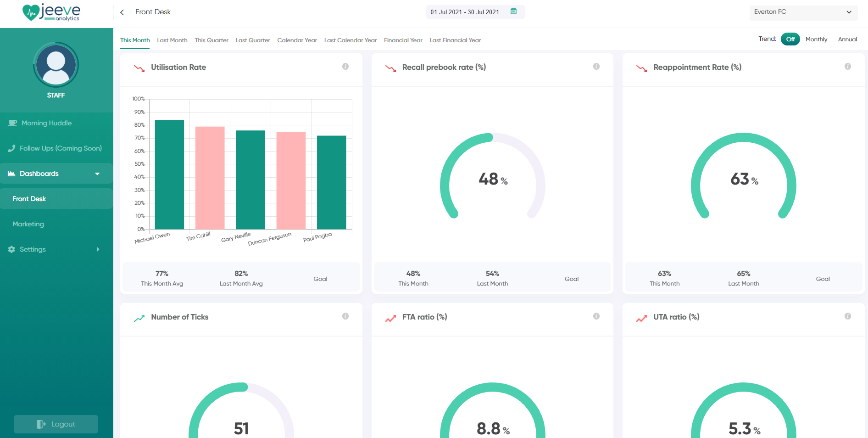Click the staff profile avatar
The width and height of the screenshot is (868, 438).
[56, 65]
